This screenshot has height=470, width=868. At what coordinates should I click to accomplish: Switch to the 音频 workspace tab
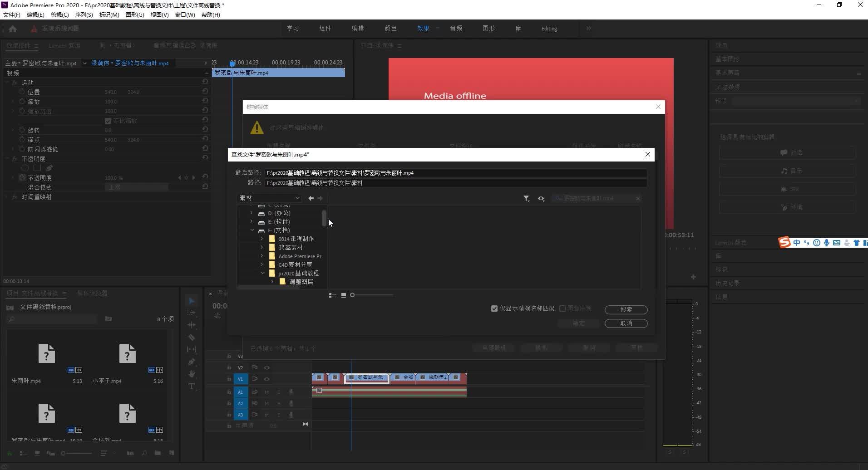tap(456, 28)
